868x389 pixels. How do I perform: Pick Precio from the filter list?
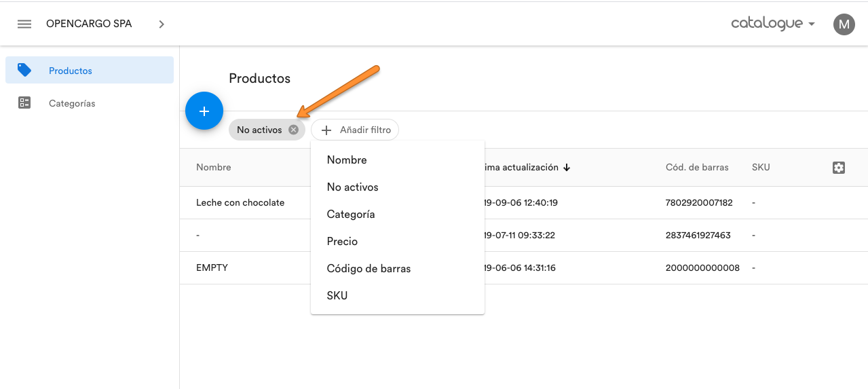click(x=342, y=242)
